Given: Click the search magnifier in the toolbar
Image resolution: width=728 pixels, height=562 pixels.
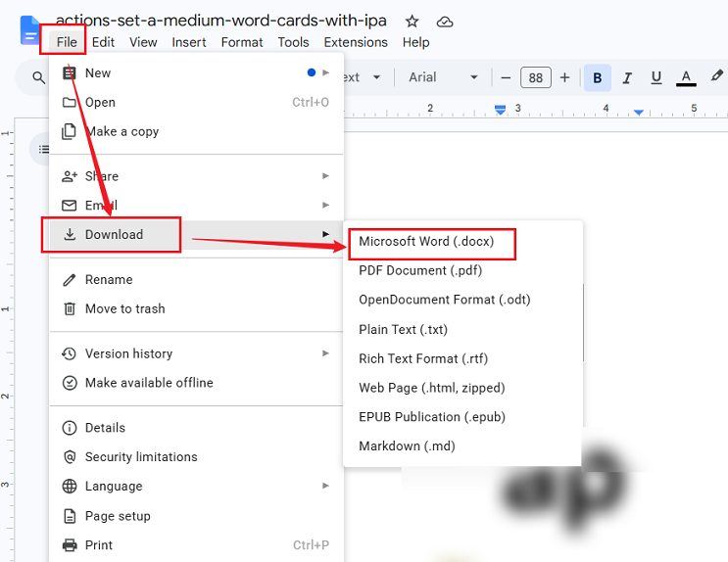Looking at the screenshot, I should (39, 77).
